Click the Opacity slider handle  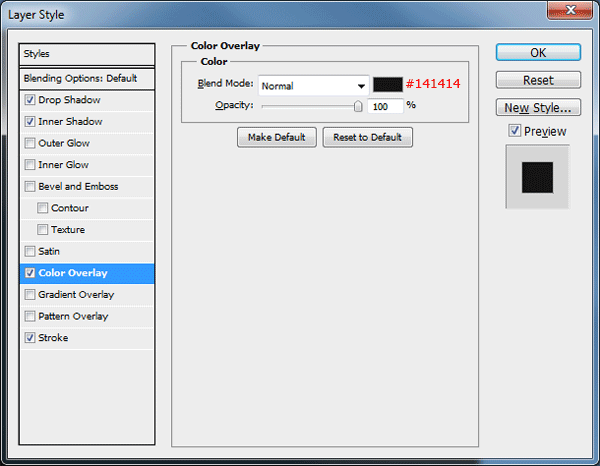click(358, 106)
